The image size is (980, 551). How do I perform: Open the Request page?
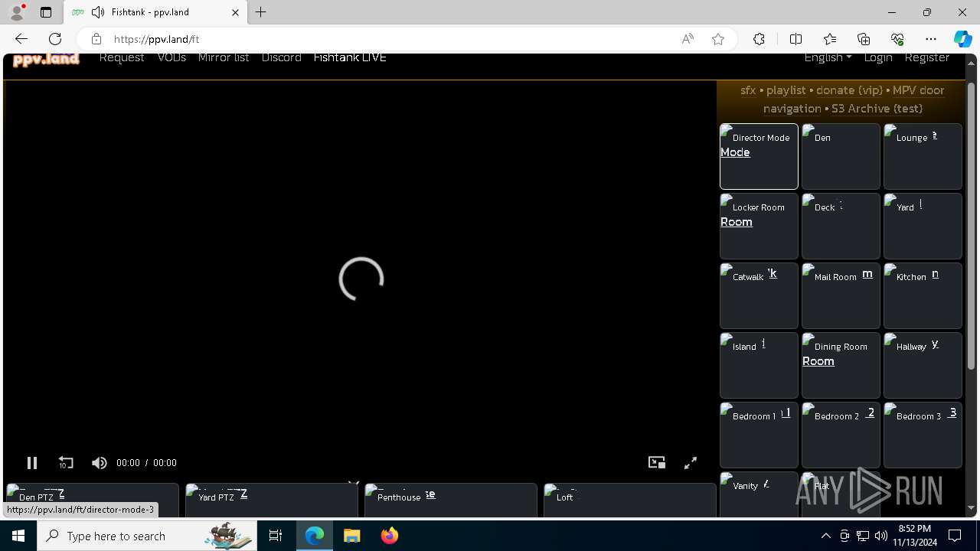pos(122,57)
